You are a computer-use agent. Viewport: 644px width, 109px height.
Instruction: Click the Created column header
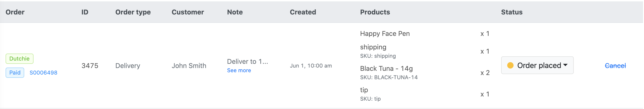point(302,12)
